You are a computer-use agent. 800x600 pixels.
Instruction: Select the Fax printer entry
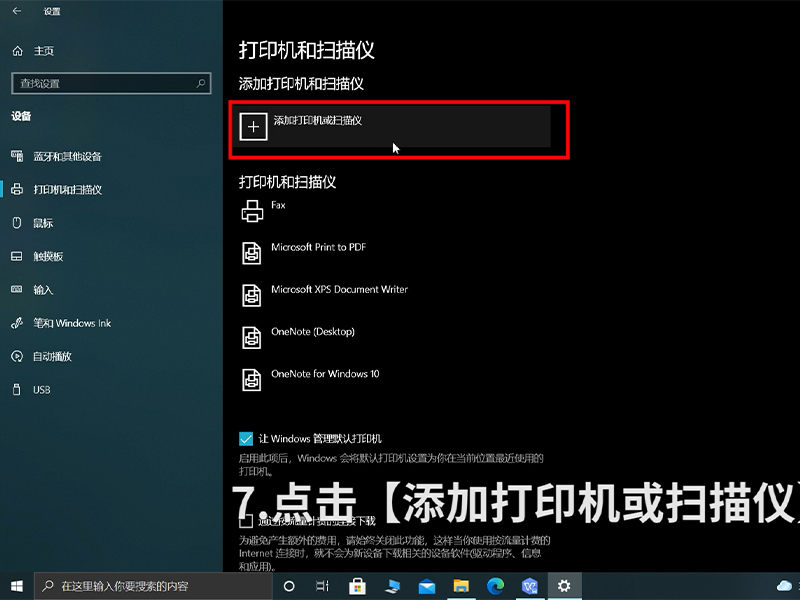(x=279, y=205)
